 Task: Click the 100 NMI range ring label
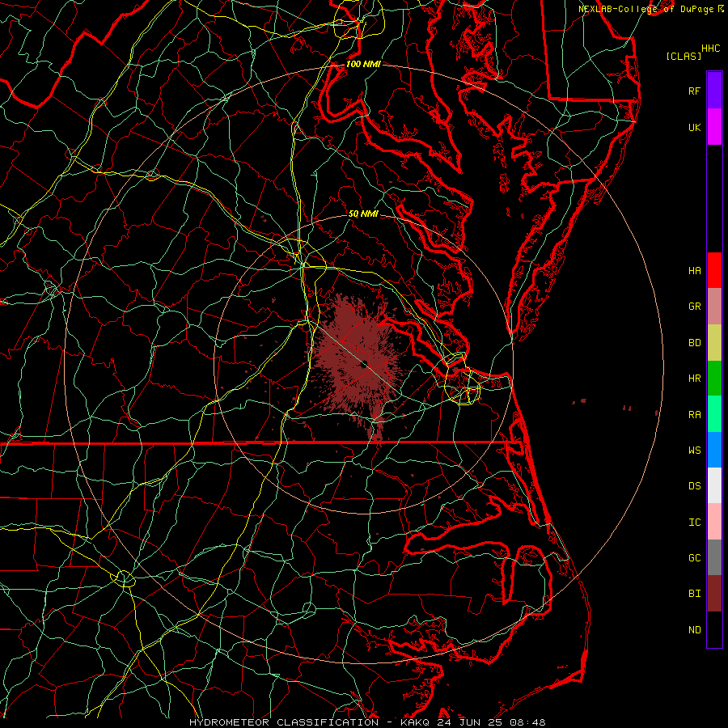pyautogui.click(x=363, y=64)
